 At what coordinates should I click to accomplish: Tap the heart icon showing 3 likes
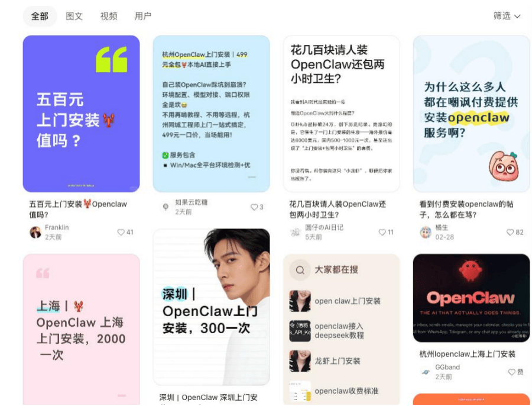click(x=254, y=207)
